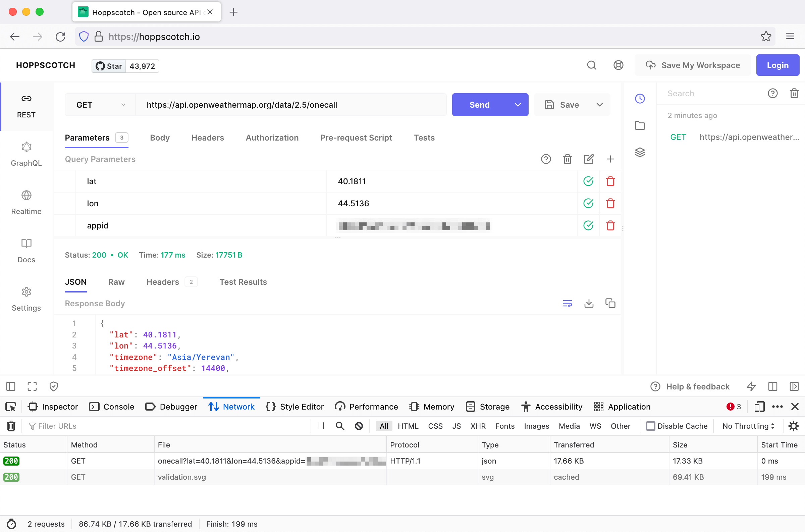Open the REST section in sidebar
The image size is (805, 532).
pyautogui.click(x=26, y=106)
